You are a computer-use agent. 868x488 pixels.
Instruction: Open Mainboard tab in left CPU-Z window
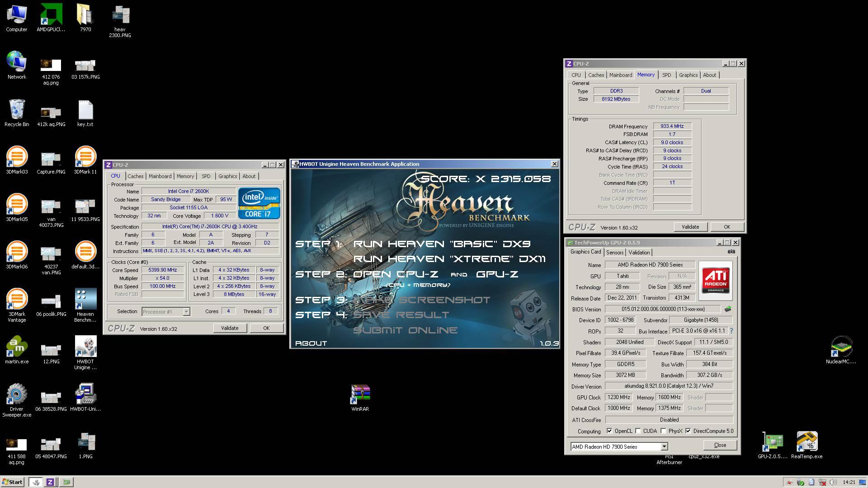click(x=160, y=176)
